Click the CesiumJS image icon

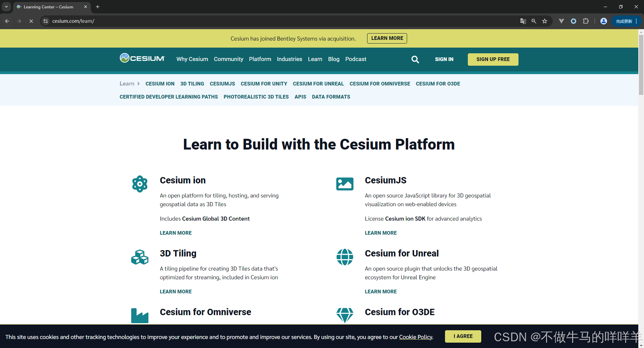point(345,184)
